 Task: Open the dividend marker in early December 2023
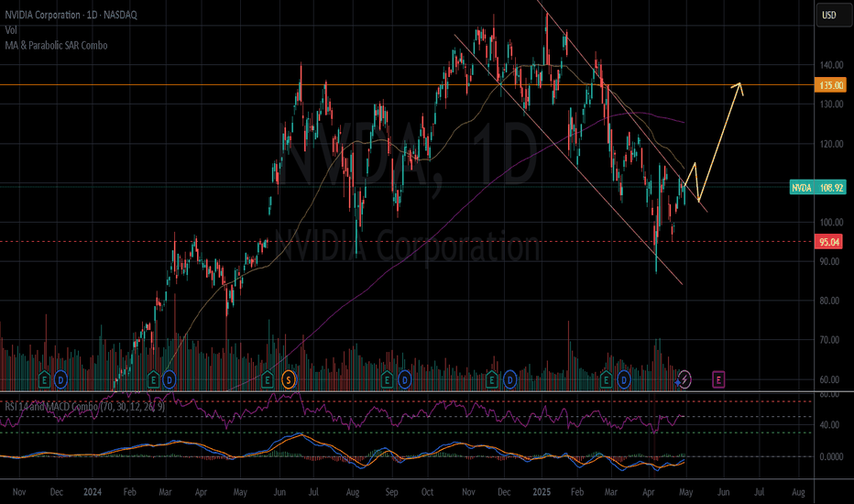[x=60, y=379]
